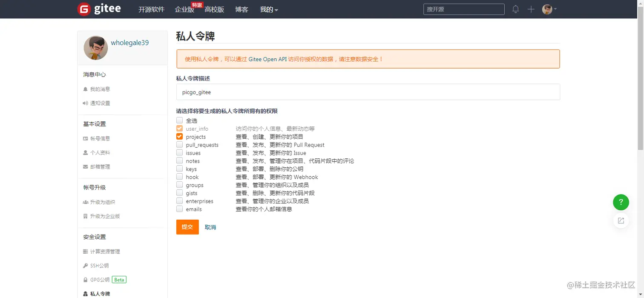Open 开源软件 in top navigation
644x298 pixels.
[x=151, y=9]
